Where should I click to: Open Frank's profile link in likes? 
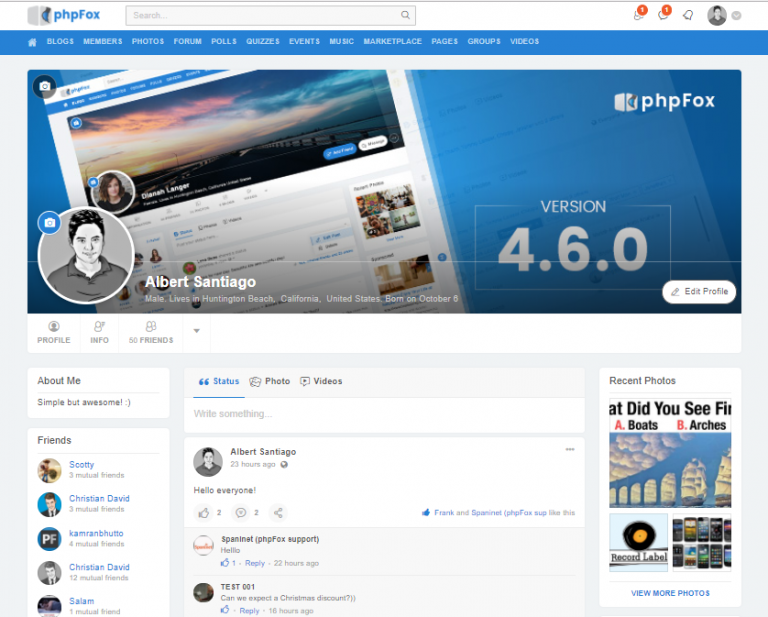pos(444,513)
